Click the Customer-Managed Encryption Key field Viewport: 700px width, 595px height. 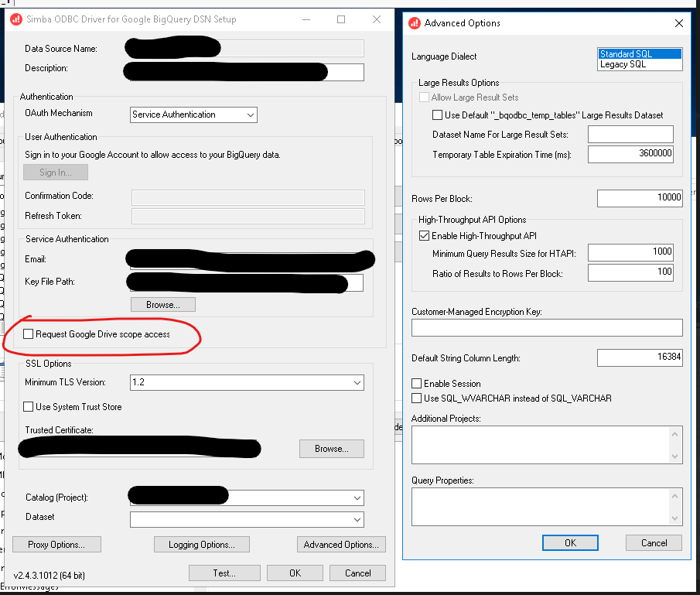(x=547, y=327)
